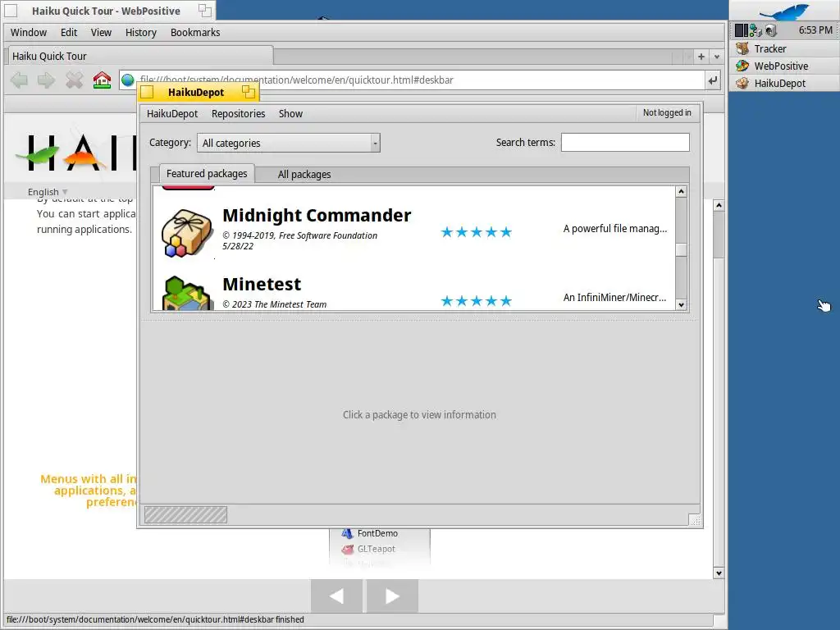The height and width of the screenshot is (630, 840).
Task: Click the Minetest package icon
Action: pyautogui.click(x=186, y=293)
